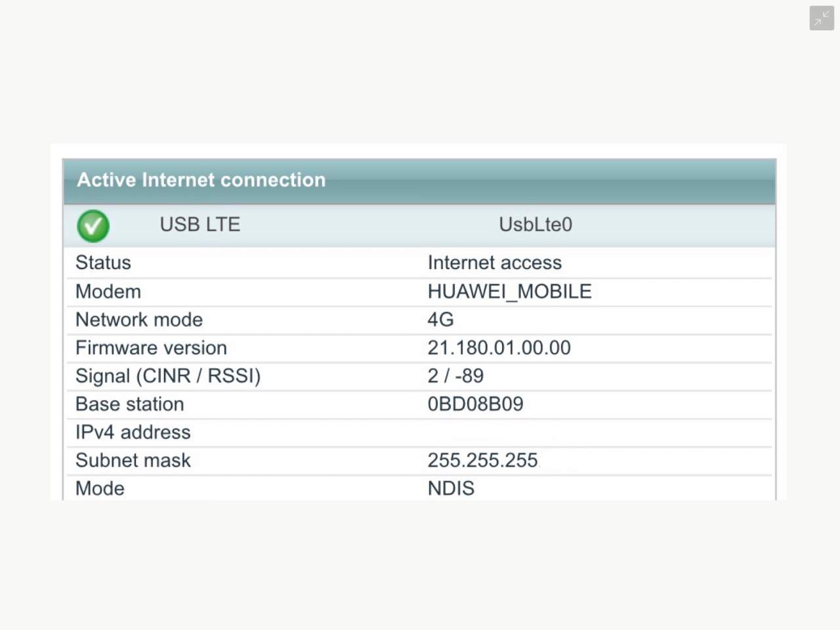Click the IPv4 address label
The width and height of the screenshot is (840, 630).
point(133,432)
